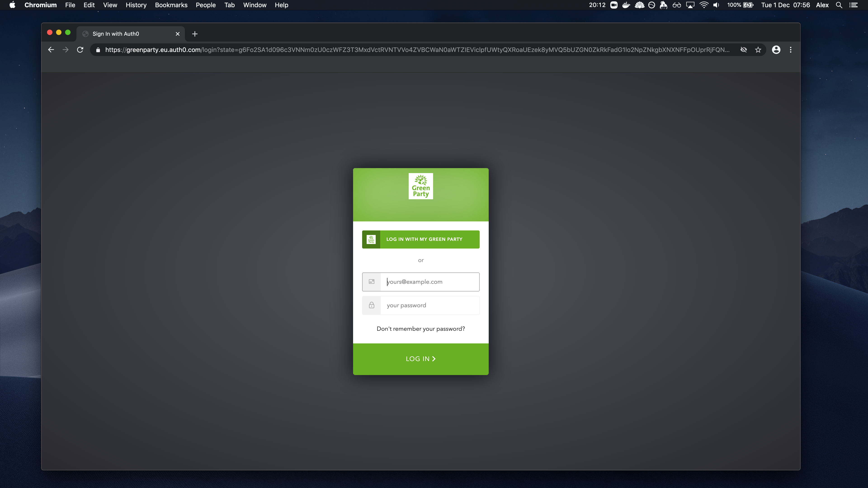
Task: Open Notification Center list icon
Action: [853, 5]
